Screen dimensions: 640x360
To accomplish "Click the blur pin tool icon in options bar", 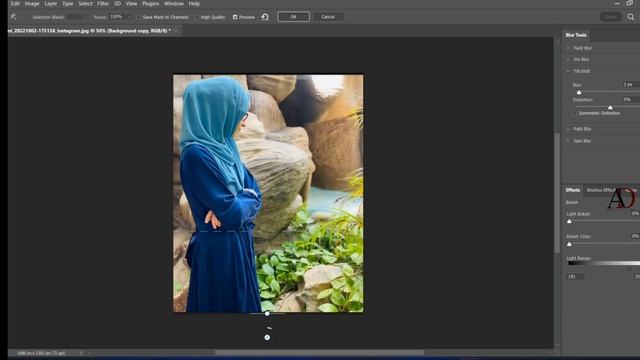I will click(13, 17).
